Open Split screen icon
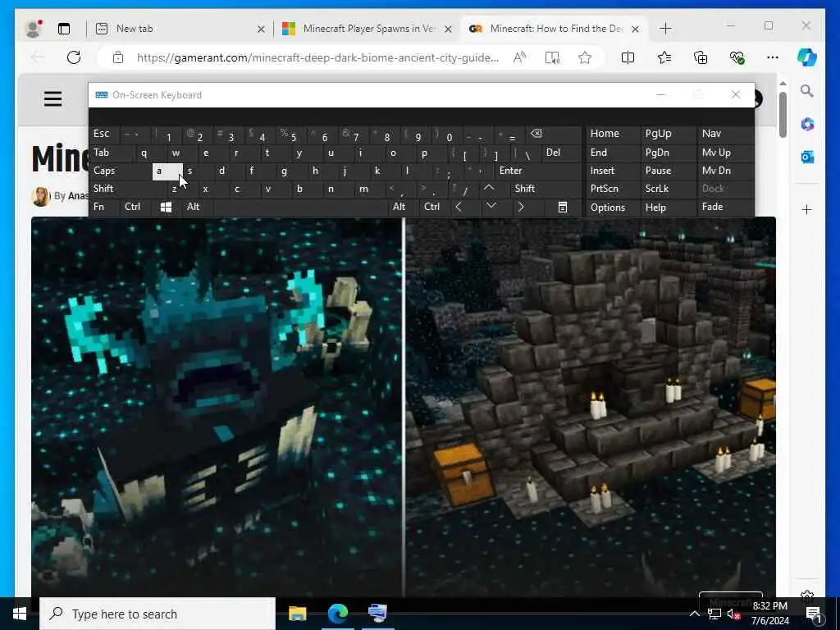 pyautogui.click(x=628, y=57)
